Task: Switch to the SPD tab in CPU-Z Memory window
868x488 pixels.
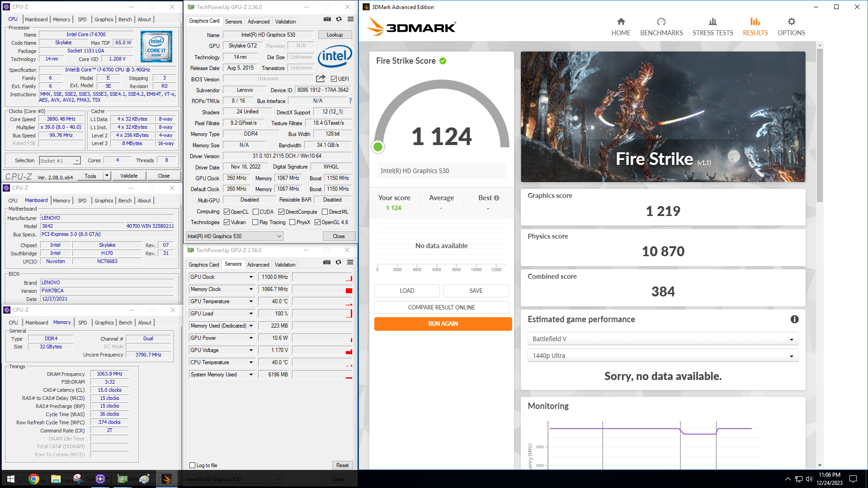Action: pyautogui.click(x=82, y=323)
